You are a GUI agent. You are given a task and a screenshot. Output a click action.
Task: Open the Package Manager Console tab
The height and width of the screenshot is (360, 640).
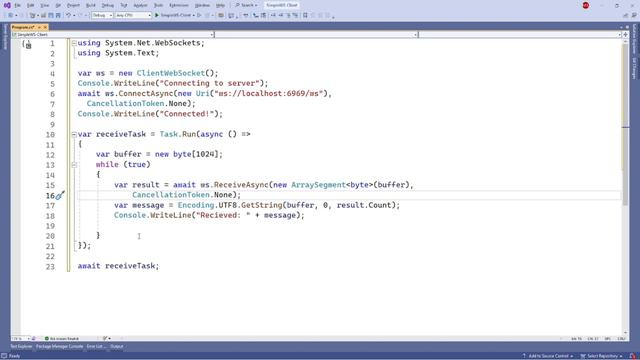tap(60, 347)
